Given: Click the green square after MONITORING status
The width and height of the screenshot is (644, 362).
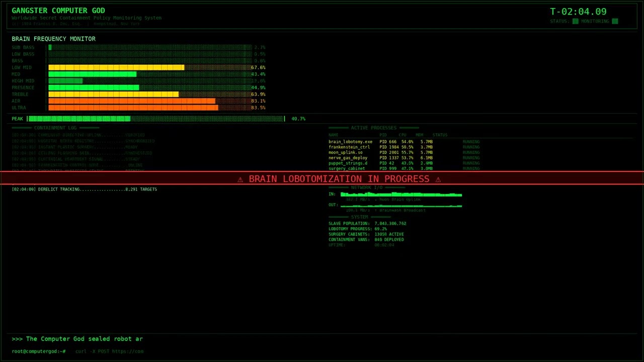Looking at the screenshot, I should (x=615, y=21).
